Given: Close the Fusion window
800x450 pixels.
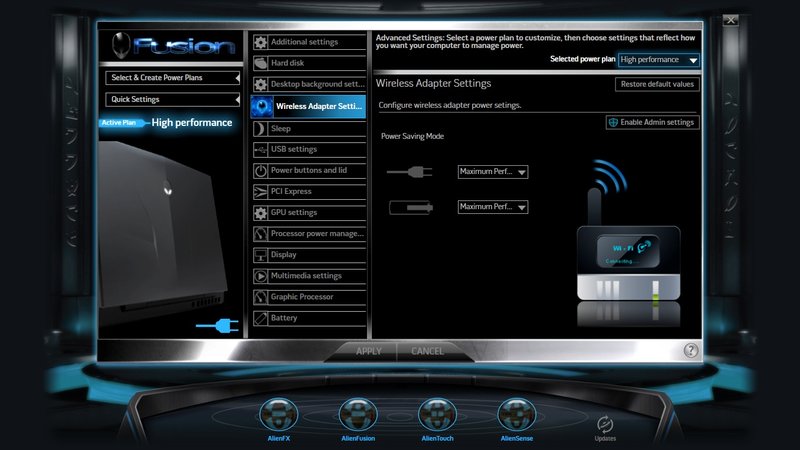Looking at the screenshot, I should pyautogui.click(x=731, y=20).
